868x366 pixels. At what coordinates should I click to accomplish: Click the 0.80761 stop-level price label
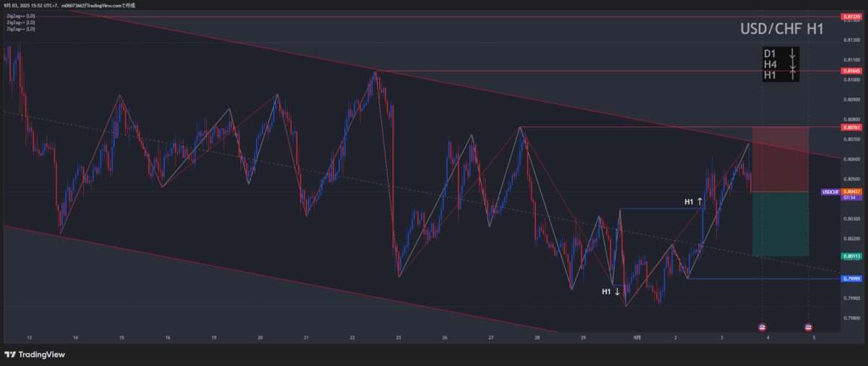[x=850, y=127]
